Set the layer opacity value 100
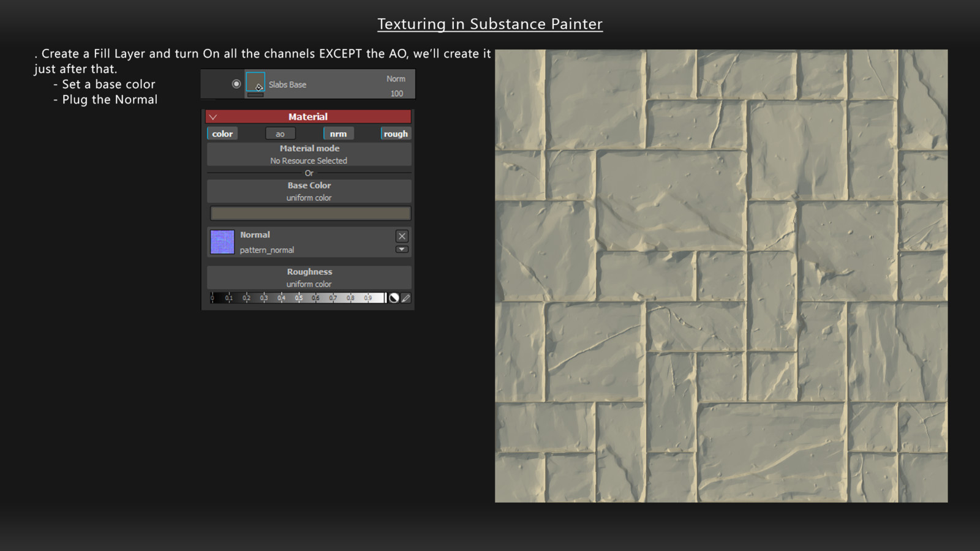Viewport: 980px width, 551px height. 397,93
